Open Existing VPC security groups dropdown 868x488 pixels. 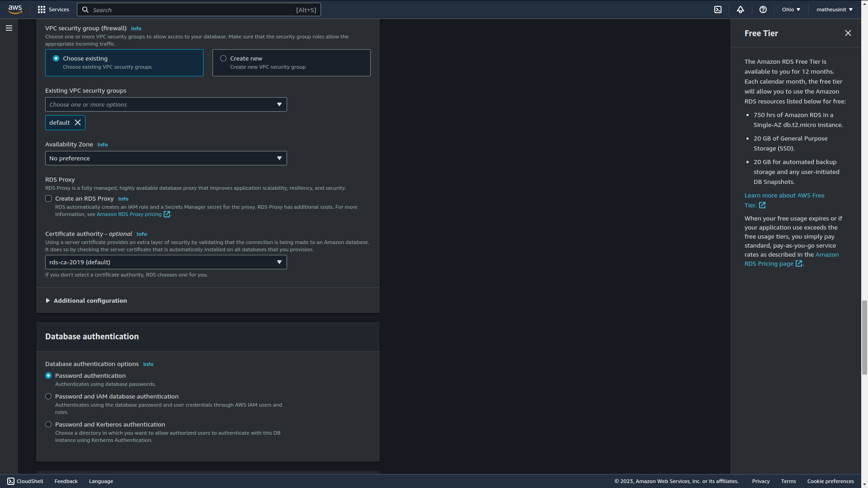166,104
